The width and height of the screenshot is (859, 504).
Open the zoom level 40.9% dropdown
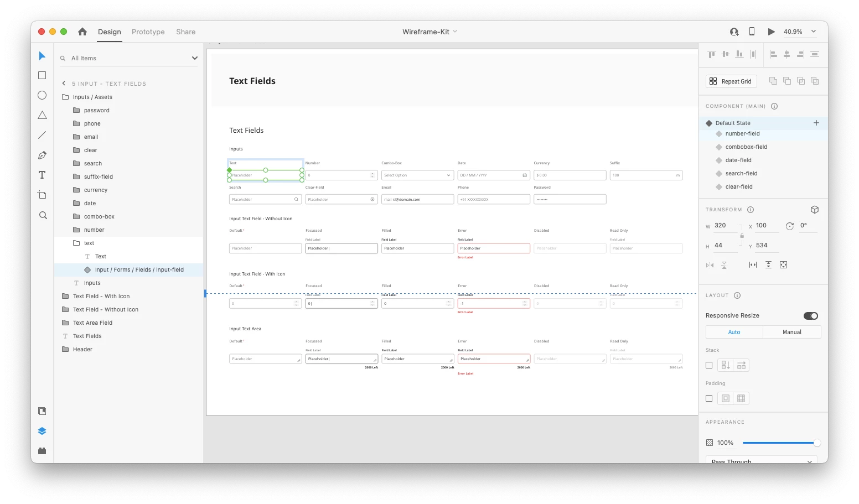tap(814, 32)
